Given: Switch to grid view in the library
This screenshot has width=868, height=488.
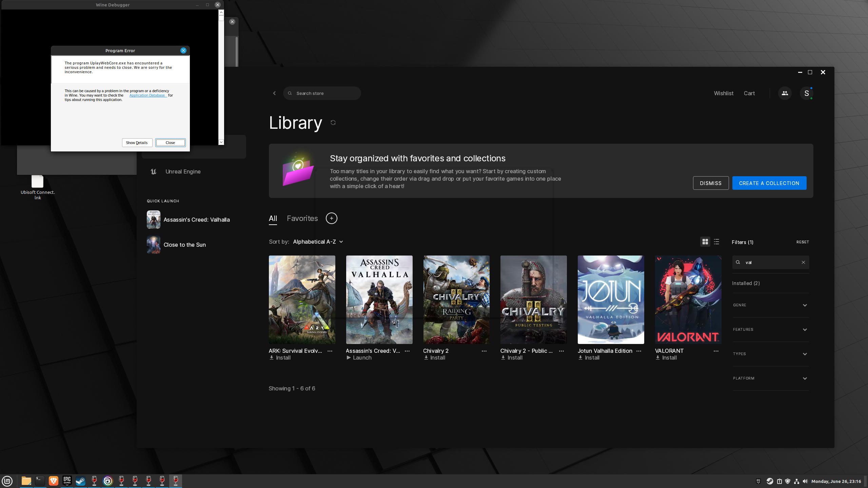Looking at the screenshot, I should tap(705, 242).
